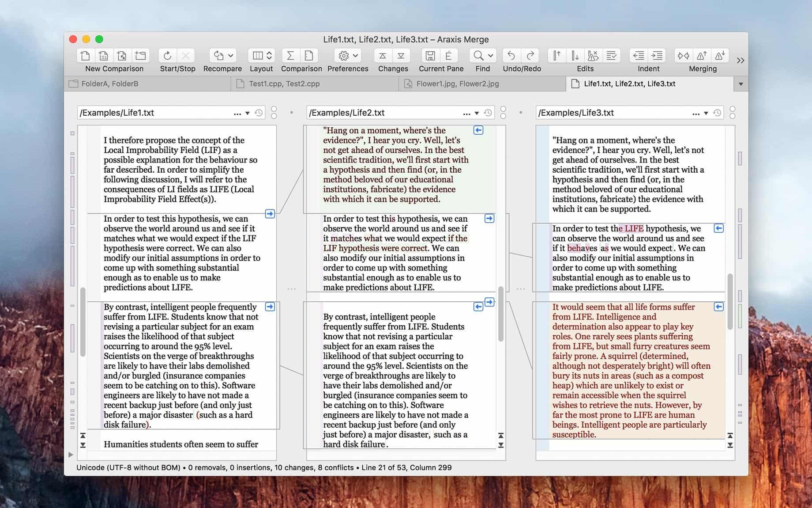812x508 pixels.
Task: Expand the Preferences dropdown arrow
Action: point(355,56)
